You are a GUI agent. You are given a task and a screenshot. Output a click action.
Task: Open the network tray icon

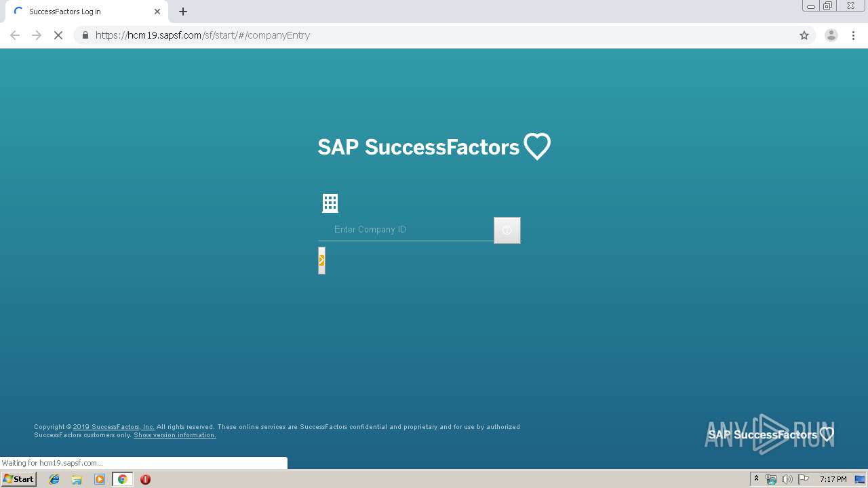[771, 479]
